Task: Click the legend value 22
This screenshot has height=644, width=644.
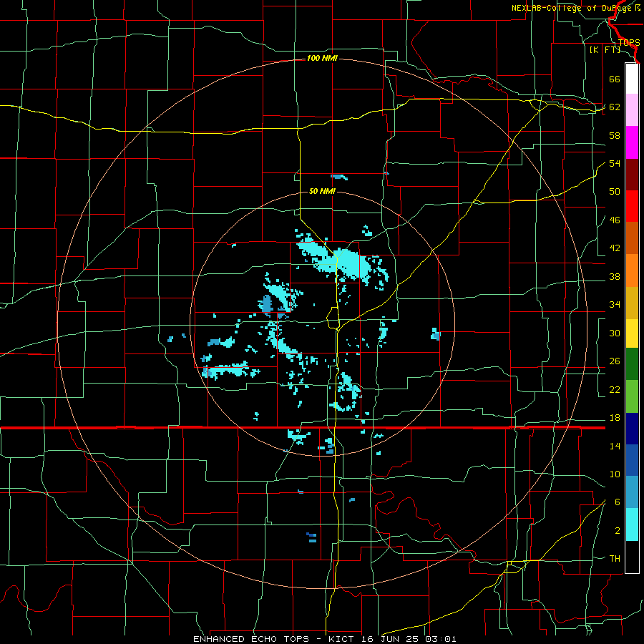Action: click(615, 389)
